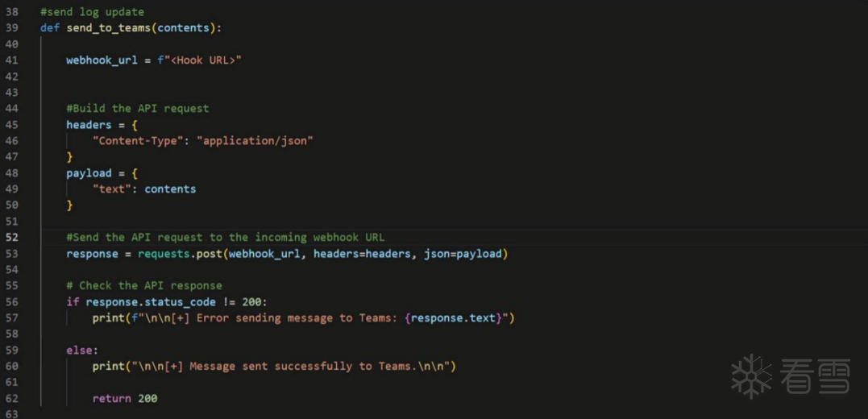
Task: Click the send_to_teams function name
Action: 109,27
